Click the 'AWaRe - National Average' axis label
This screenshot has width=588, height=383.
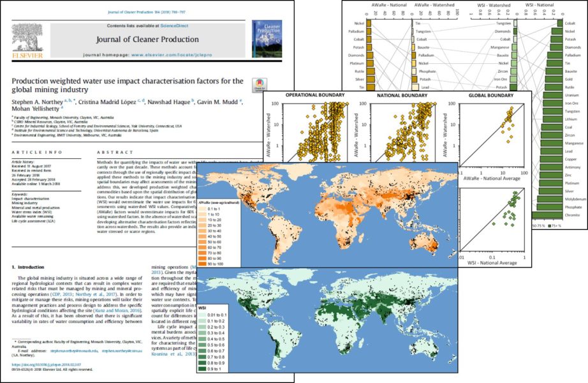point(492,178)
